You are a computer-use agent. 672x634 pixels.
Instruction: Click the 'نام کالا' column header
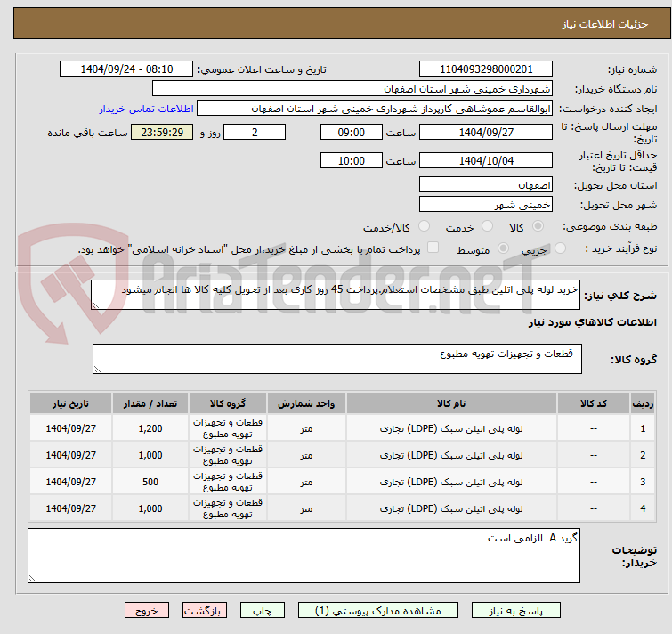(452, 402)
